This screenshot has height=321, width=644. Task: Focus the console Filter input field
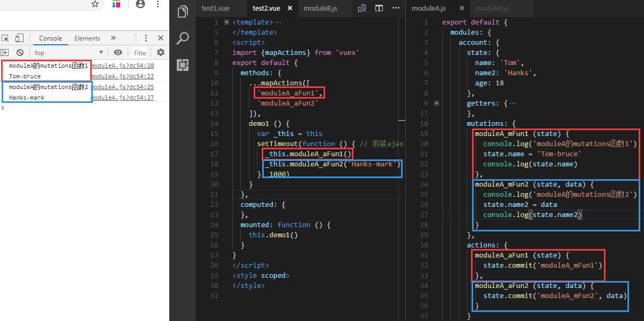(140, 53)
